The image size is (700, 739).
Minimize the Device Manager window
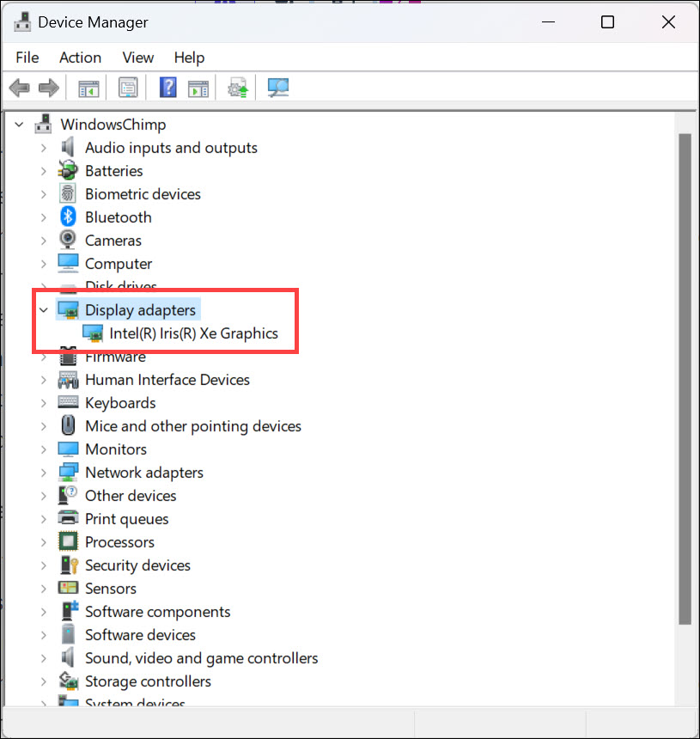tap(548, 22)
